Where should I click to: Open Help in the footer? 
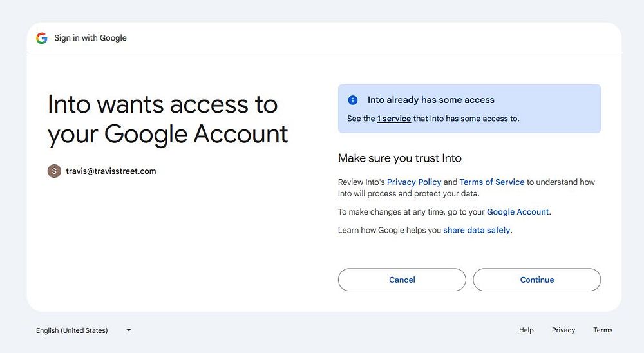pos(526,330)
